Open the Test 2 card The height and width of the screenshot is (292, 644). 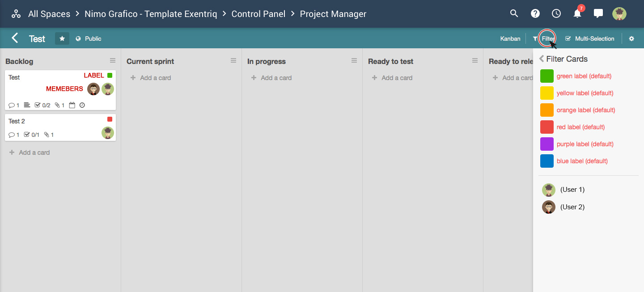[60, 127]
